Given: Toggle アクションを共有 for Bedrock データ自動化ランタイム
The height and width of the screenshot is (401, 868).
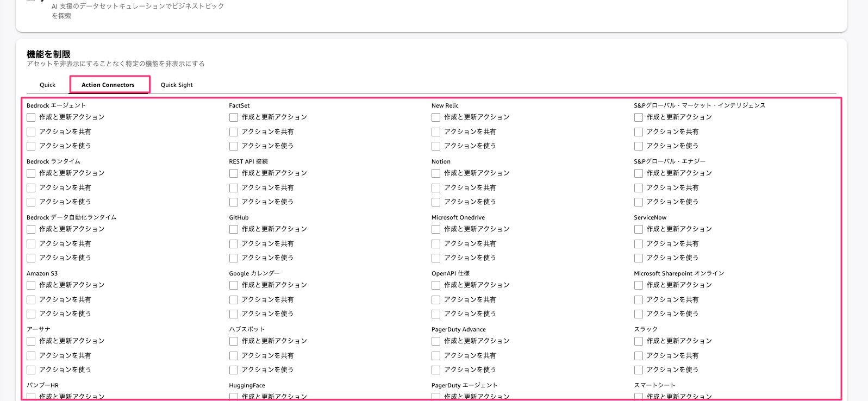Looking at the screenshot, I should (31, 244).
